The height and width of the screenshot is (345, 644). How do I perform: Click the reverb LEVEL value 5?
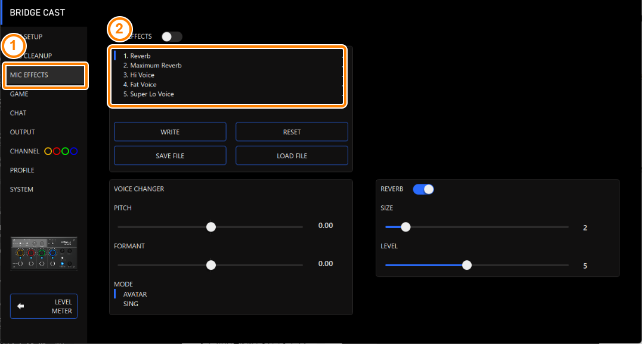pos(586,266)
